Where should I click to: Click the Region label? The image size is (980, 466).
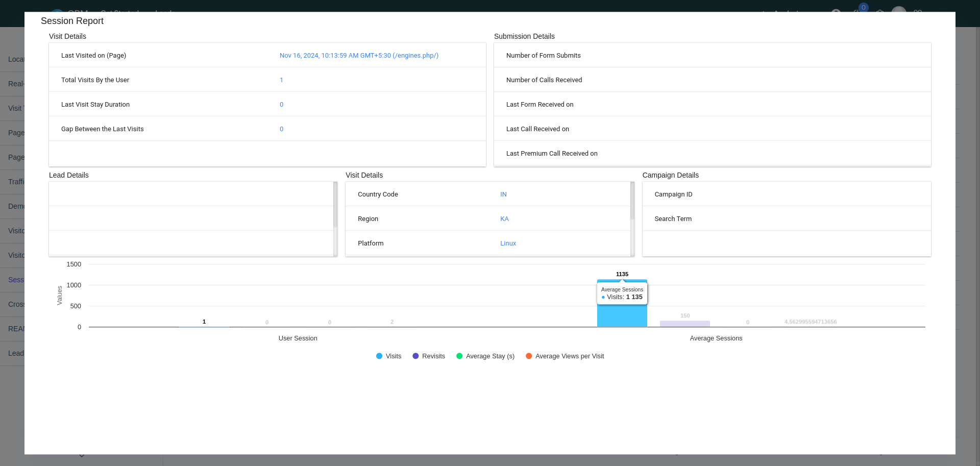pyautogui.click(x=368, y=219)
